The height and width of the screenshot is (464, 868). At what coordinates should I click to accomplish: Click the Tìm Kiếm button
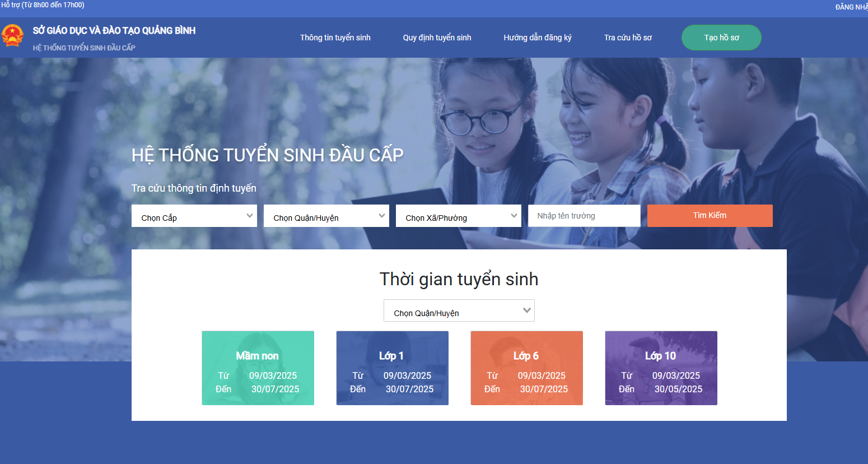coord(710,216)
